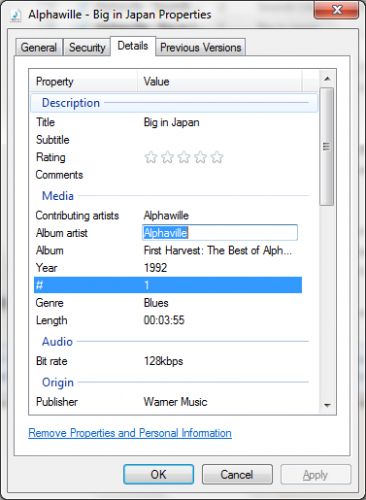This screenshot has height=500, width=366.
Task: Click the Apply button
Action: tap(315, 474)
